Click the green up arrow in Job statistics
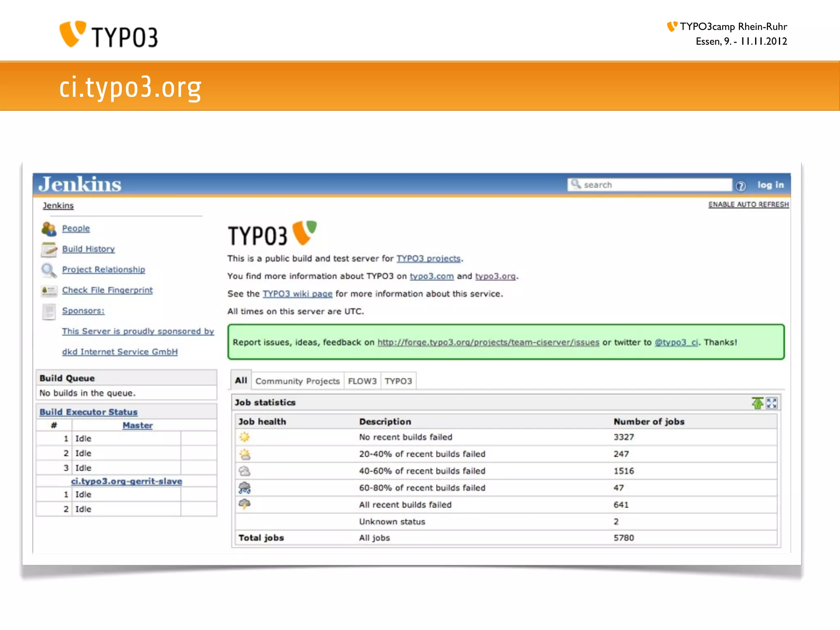This screenshot has width=840, height=630. 757,403
